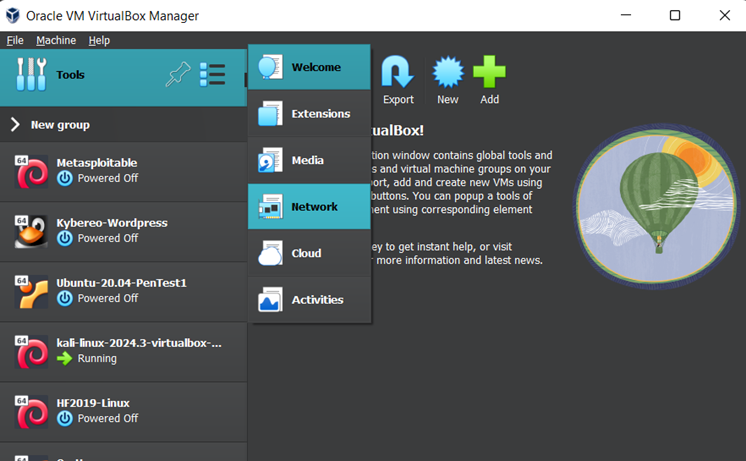
Task: Minimize the VirtualBox Manager window
Action: click(x=626, y=15)
